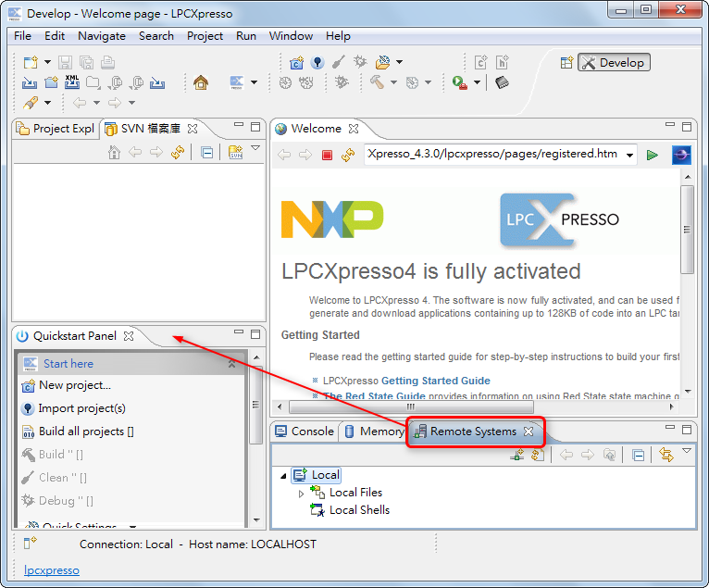709x588 pixels.
Task: Click the Welcome page vertical scrollbar
Action: tap(688, 229)
